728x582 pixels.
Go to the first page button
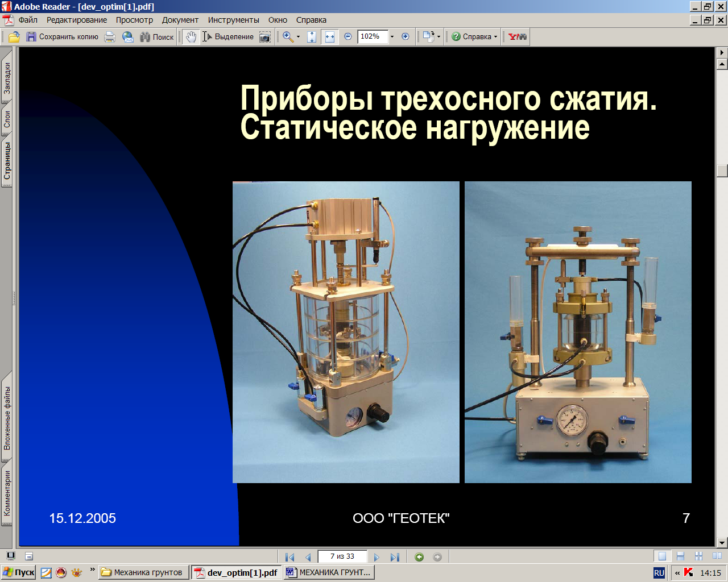click(x=289, y=557)
